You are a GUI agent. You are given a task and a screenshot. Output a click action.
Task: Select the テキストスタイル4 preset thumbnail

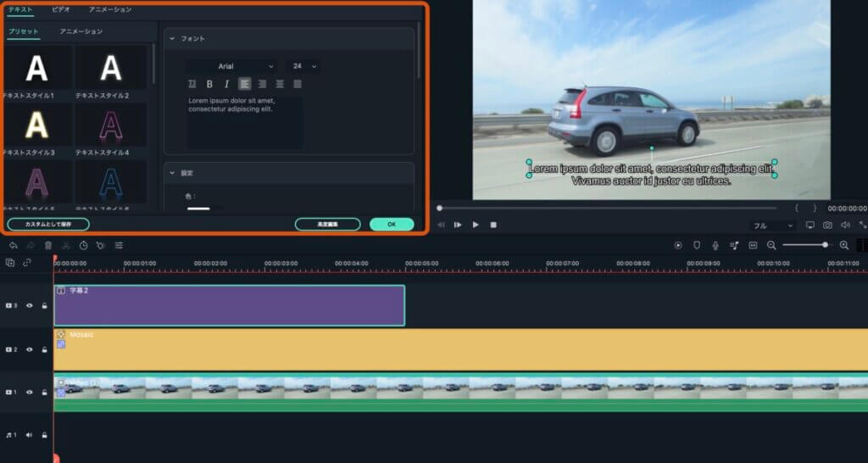pos(111,125)
